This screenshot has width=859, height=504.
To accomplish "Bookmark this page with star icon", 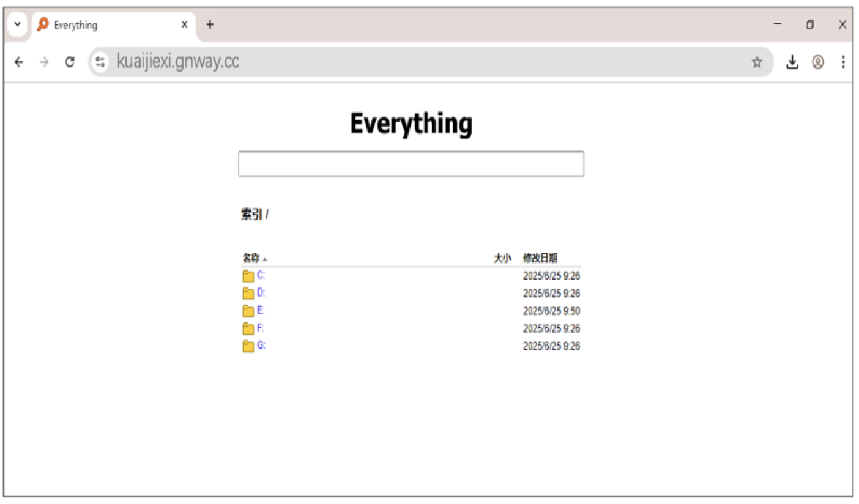I will coord(757,62).
